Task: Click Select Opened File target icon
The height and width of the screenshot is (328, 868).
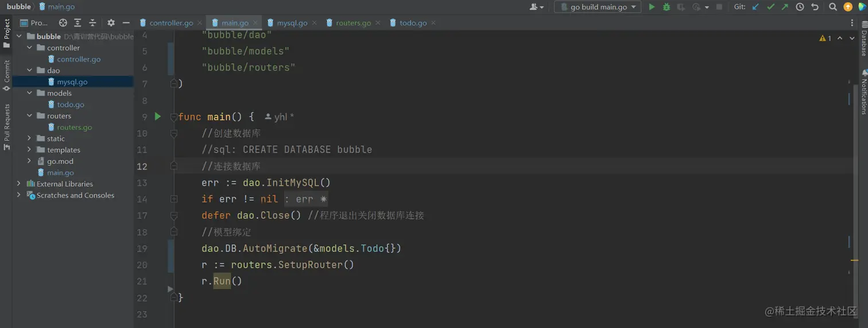Action: pos(63,23)
